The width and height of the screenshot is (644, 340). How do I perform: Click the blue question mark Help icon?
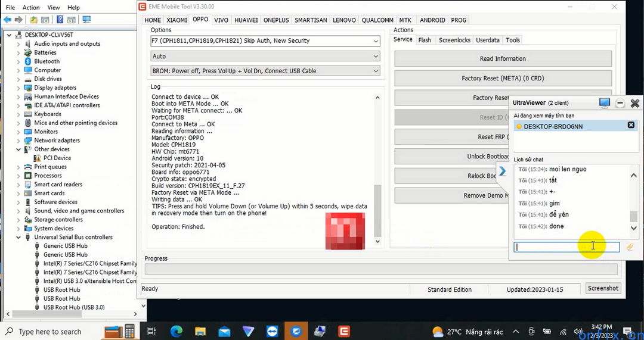pos(60,20)
